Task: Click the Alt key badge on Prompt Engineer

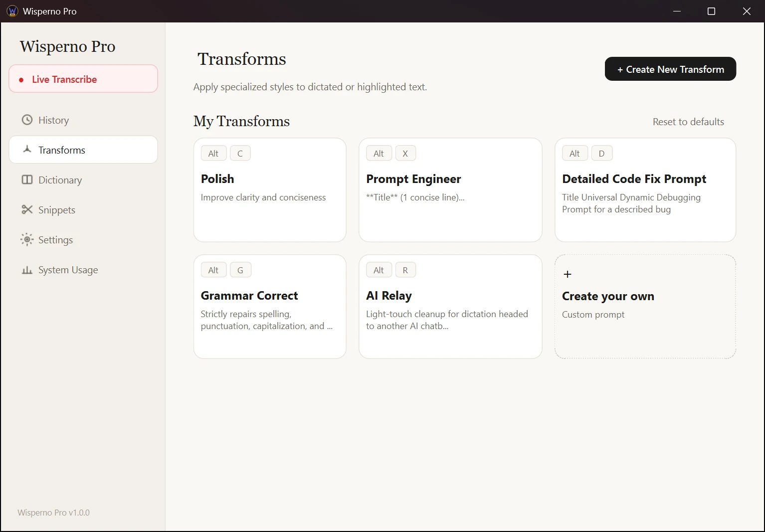Action: 379,153
